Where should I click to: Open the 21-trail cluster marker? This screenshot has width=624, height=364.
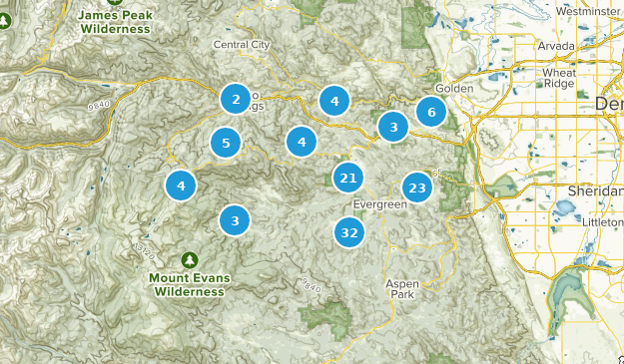(x=348, y=178)
